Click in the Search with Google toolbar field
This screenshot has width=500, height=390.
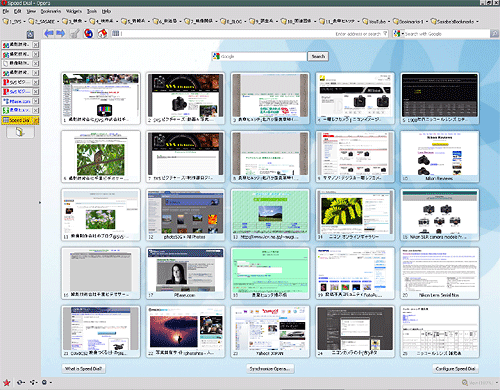pos(447,34)
